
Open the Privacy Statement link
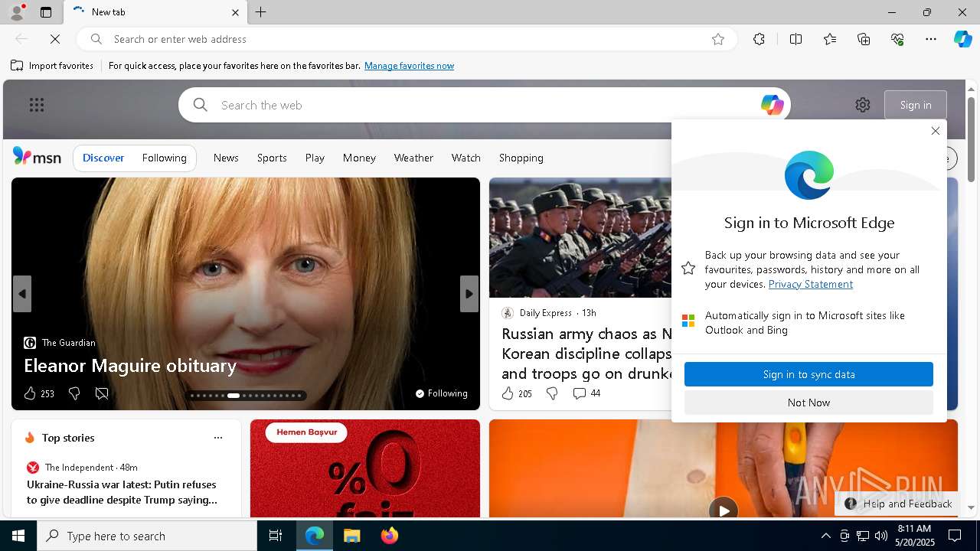pos(810,284)
